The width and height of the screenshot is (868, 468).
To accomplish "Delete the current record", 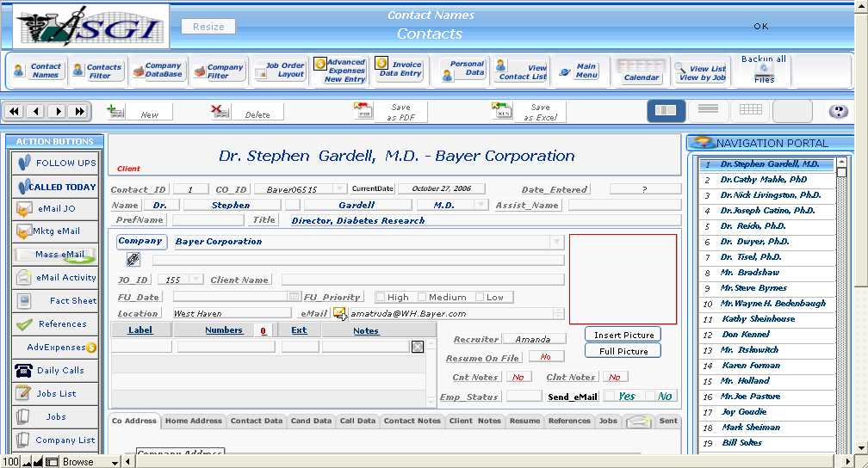I will (247, 113).
